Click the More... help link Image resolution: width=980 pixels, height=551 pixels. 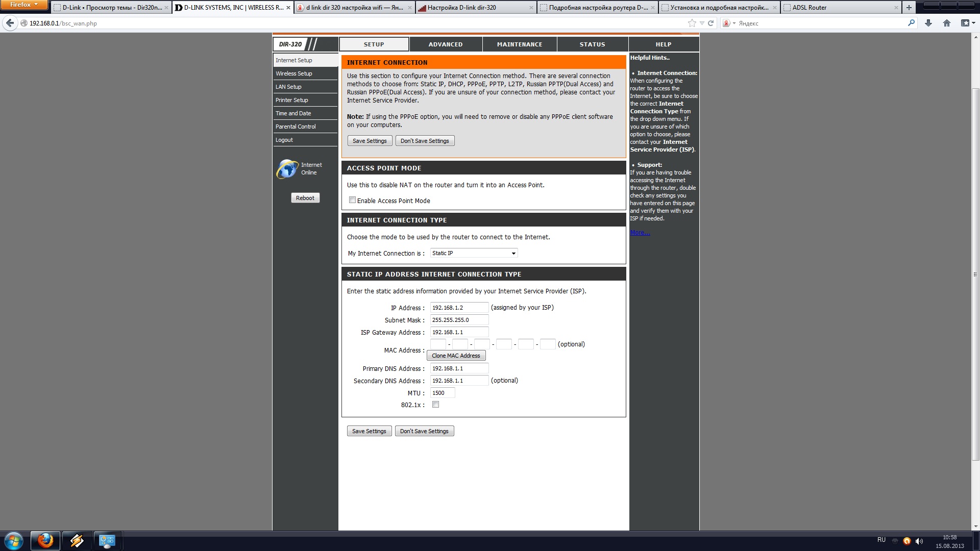coord(640,233)
